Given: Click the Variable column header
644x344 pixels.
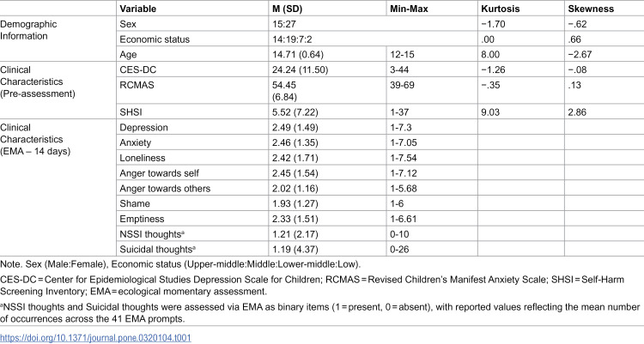Looking at the screenshot, I should (x=138, y=9).
